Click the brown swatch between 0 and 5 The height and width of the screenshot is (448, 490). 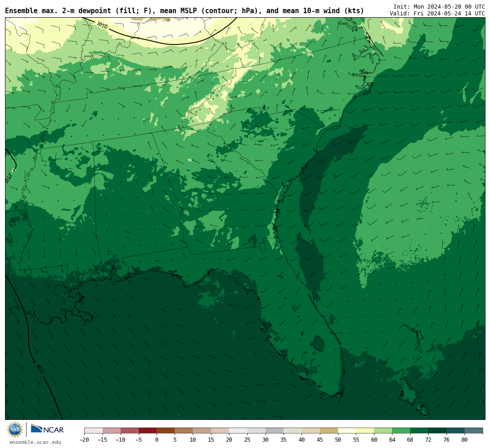pos(166,431)
